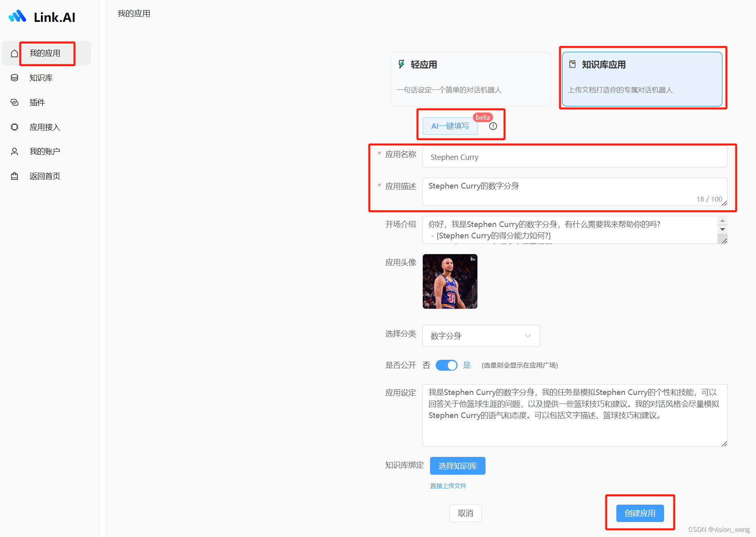Image resolution: width=756 pixels, height=537 pixels.
Task: Open 我的账户 in the sidebar
Action: (46, 151)
